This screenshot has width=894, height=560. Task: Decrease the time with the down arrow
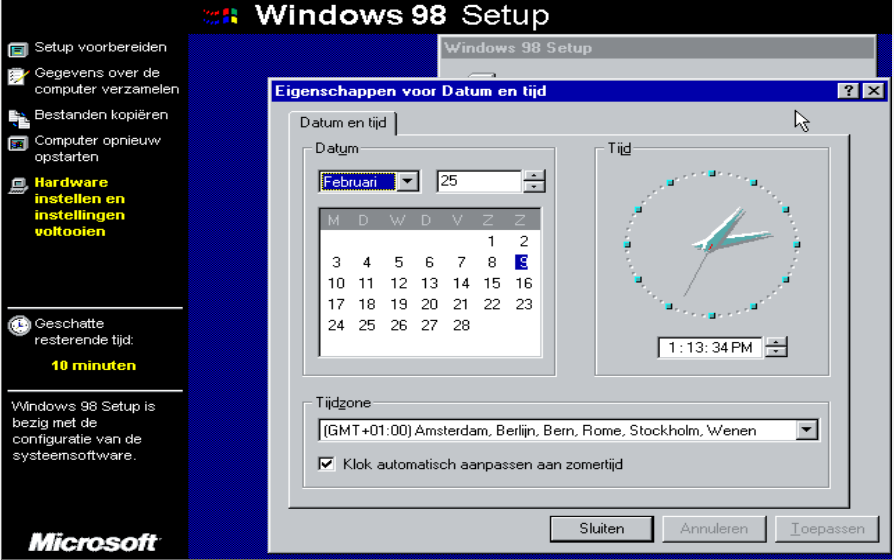[x=776, y=352]
